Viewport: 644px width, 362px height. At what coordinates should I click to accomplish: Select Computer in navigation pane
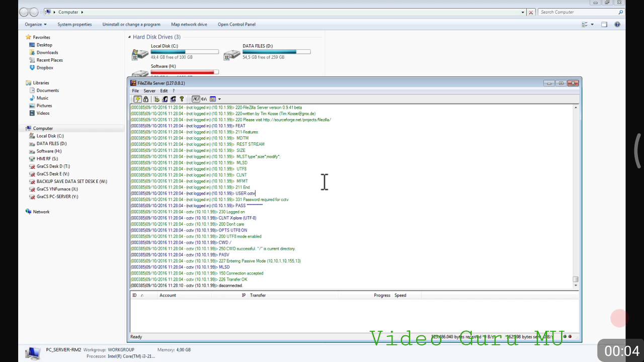coord(43,128)
